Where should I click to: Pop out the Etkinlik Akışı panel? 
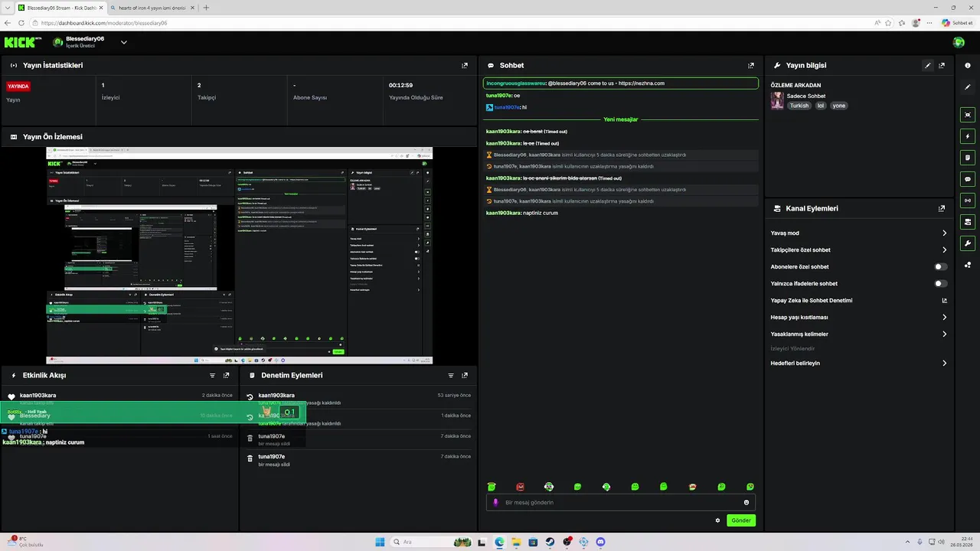click(227, 376)
